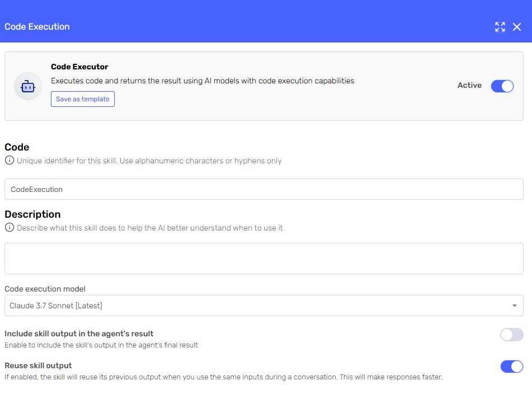Click the robot Code Executor icon

[x=28, y=86]
